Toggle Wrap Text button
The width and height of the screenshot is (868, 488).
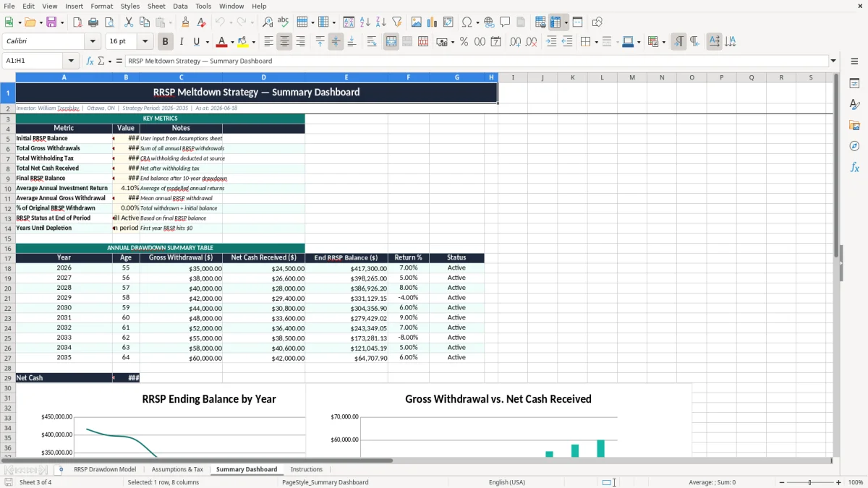pyautogui.click(x=372, y=42)
